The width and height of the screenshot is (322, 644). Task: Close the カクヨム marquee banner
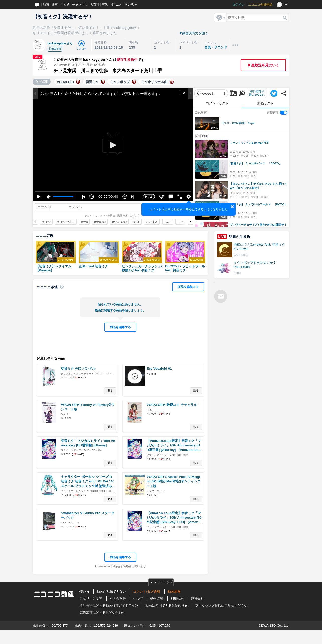(184, 93)
